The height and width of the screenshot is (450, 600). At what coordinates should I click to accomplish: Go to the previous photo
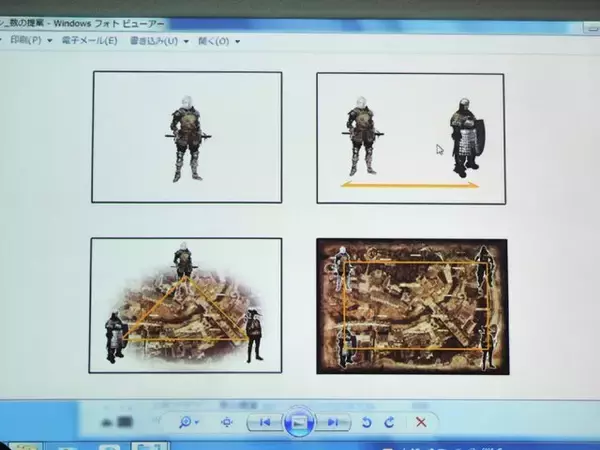pyautogui.click(x=263, y=422)
